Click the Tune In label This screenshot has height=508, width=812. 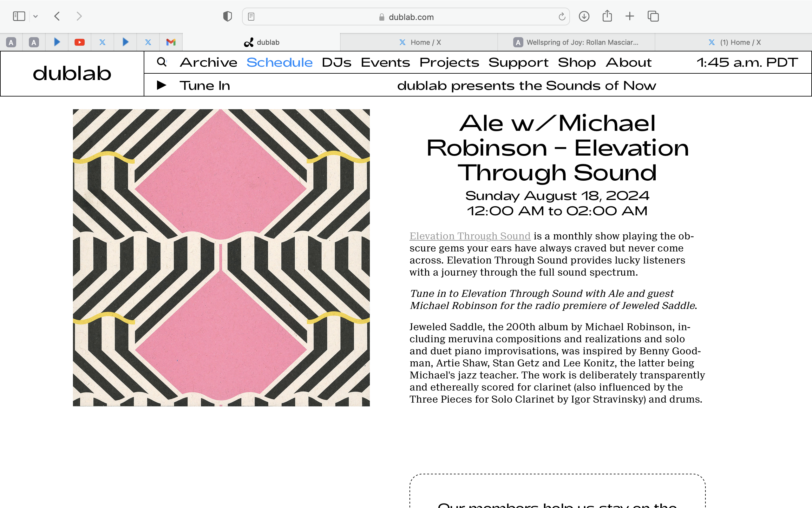205,85
